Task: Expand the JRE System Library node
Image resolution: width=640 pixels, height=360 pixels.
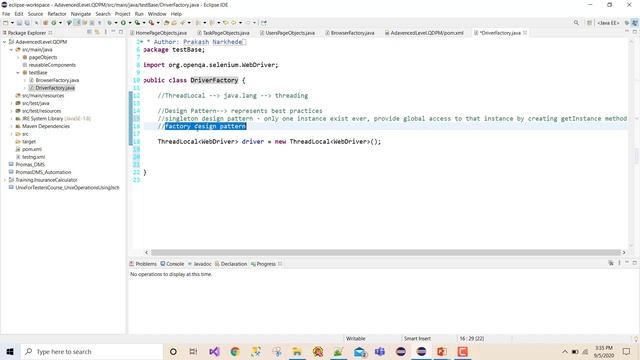Action: [11, 119]
